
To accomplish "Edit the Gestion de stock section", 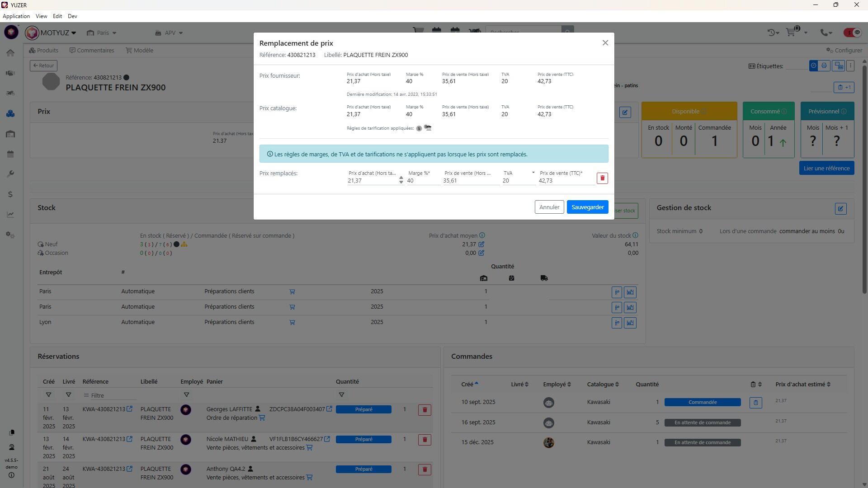I will coord(840,209).
